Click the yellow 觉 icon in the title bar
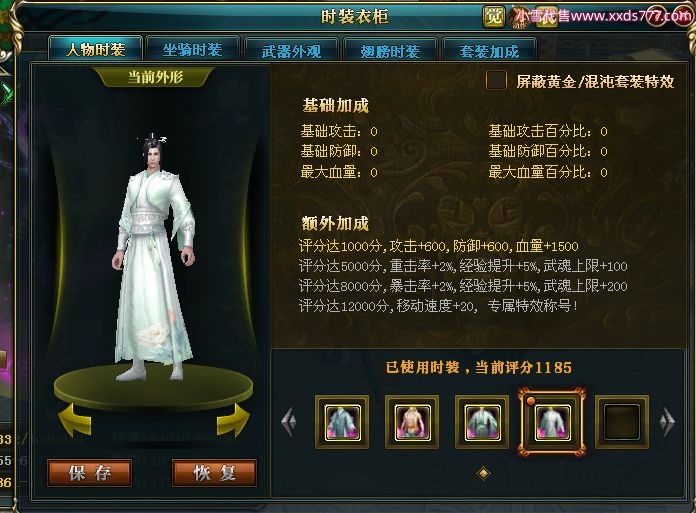This screenshot has height=513, width=696. [x=494, y=17]
